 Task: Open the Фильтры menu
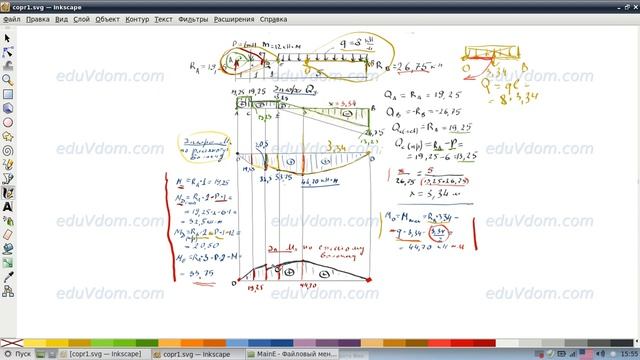pos(193,19)
